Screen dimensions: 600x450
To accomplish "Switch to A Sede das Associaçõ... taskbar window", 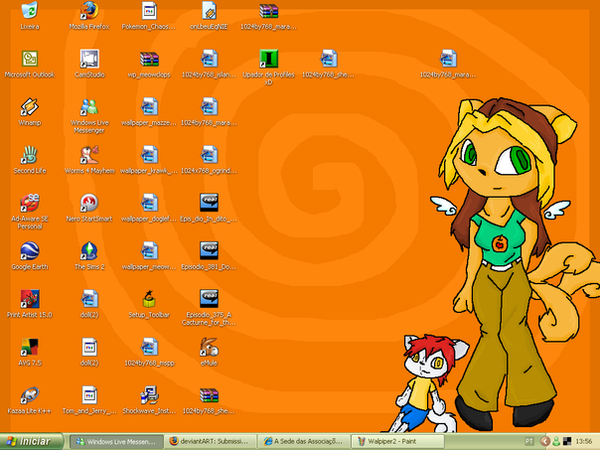I will pos(304,442).
